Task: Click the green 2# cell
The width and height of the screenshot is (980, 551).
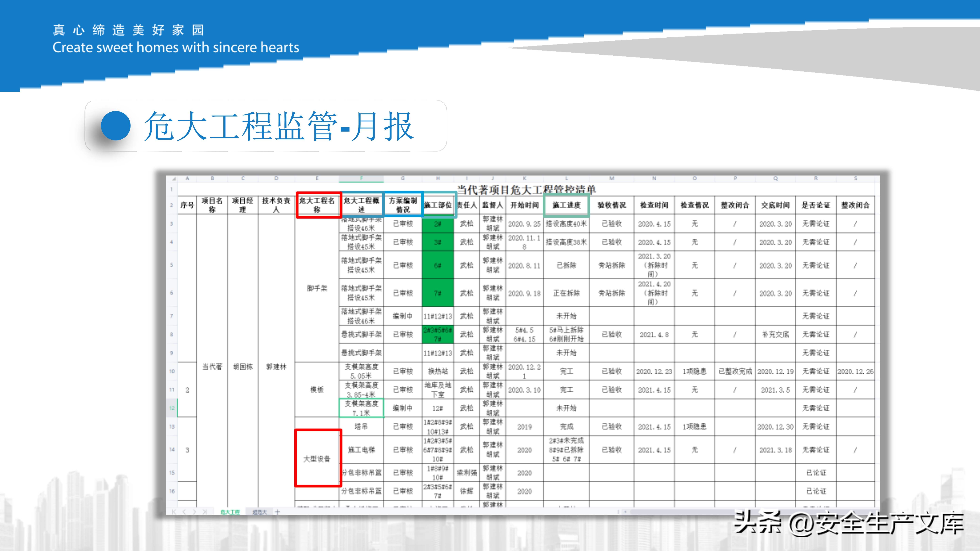Action: pyautogui.click(x=438, y=224)
